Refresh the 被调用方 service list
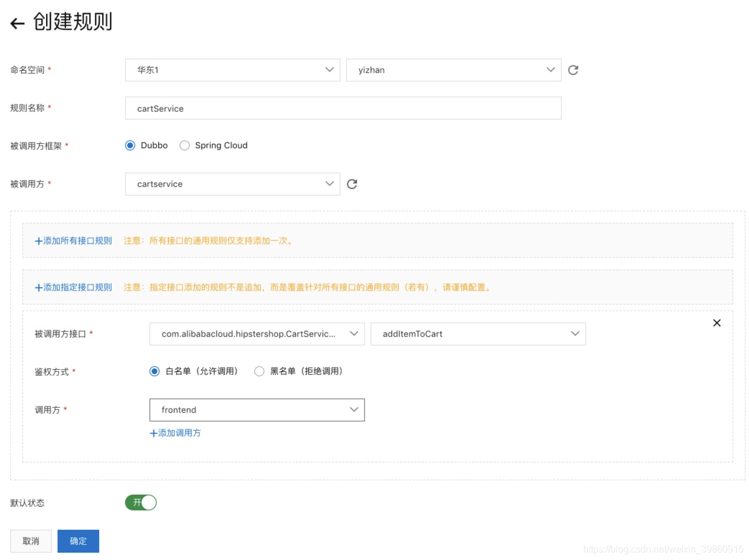 352,184
